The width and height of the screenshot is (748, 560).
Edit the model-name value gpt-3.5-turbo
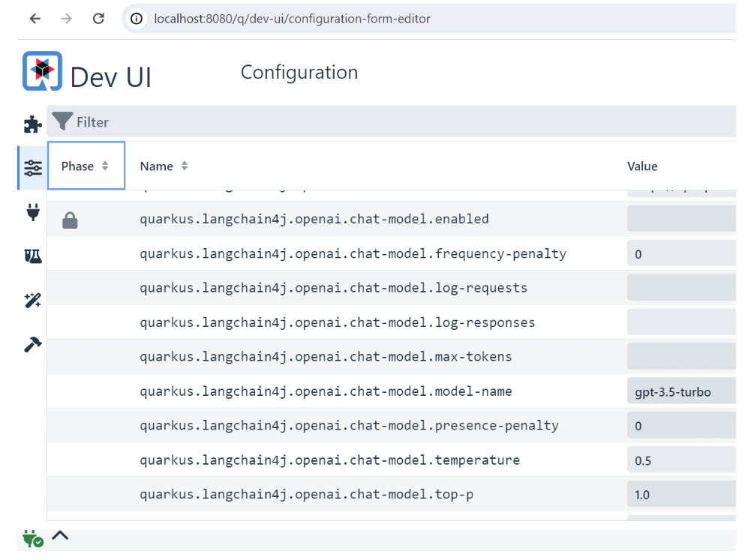[680, 391]
